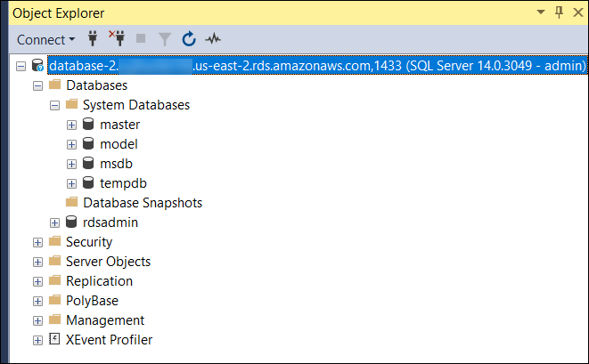Click the msdb database cylinder icon
This screenshot has height=364, width=589.
click(88, 163)
